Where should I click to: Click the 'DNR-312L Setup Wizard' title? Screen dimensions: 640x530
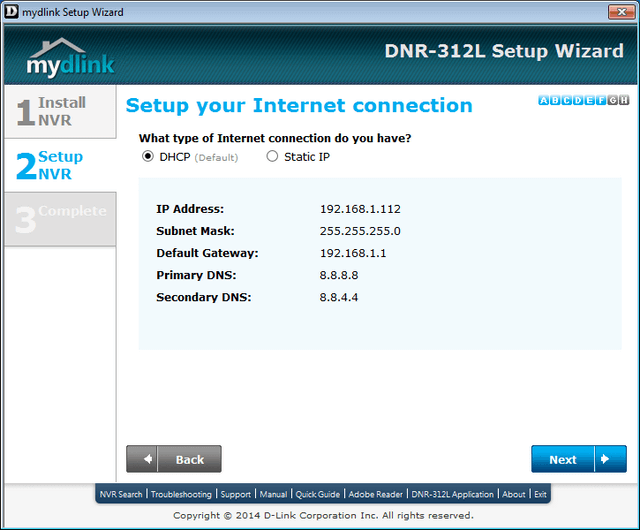504,51
